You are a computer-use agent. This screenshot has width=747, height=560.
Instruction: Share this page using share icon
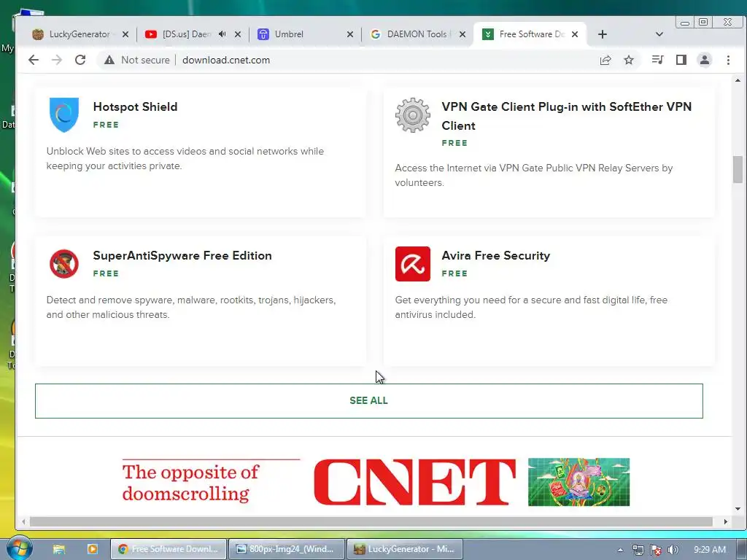605,60
